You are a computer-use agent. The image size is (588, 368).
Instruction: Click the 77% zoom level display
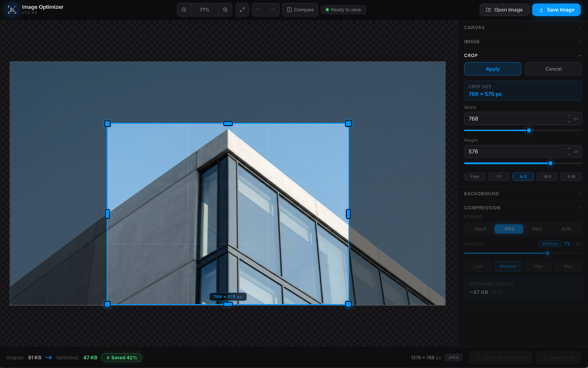[204, 10]
